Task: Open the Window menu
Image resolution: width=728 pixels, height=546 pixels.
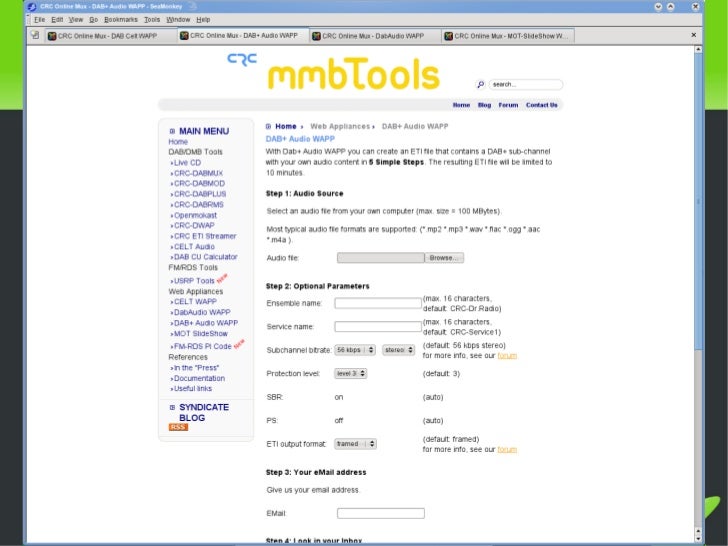Action: point(178,20)
